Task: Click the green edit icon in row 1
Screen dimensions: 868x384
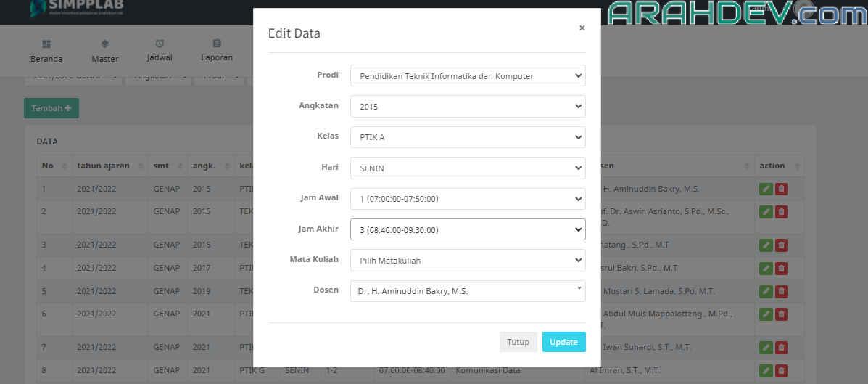Action: point(766,189)
